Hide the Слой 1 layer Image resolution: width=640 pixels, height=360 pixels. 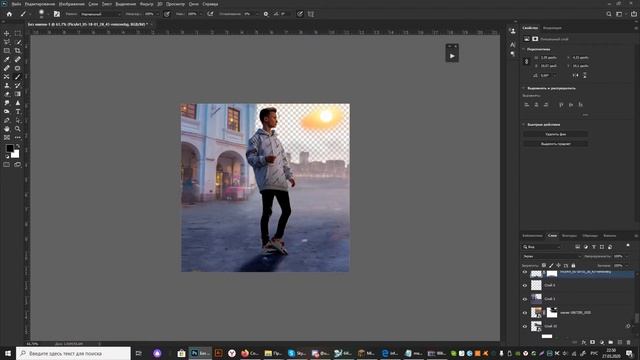pyautogui.click(x=525, y=299)
